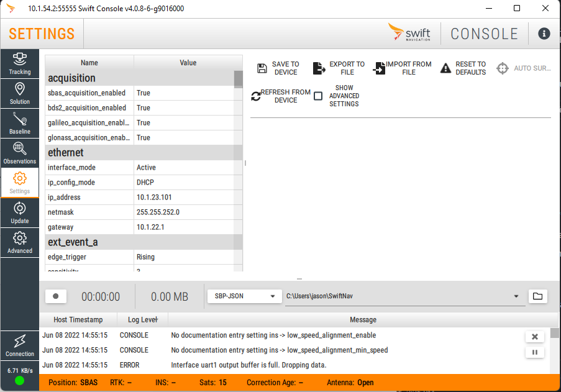Open the Advanced tab
The width and height of the screenshot is (561, 392).
(x=20, y=242)
